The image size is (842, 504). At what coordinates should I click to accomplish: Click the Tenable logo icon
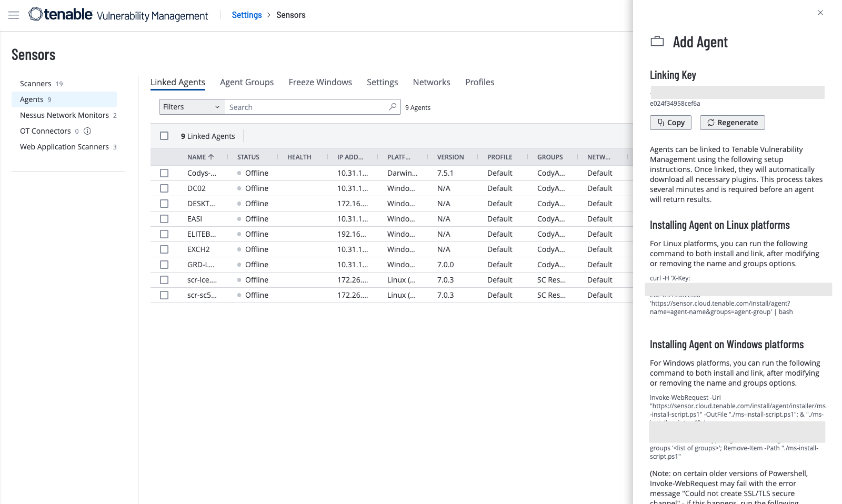[35, 14]
